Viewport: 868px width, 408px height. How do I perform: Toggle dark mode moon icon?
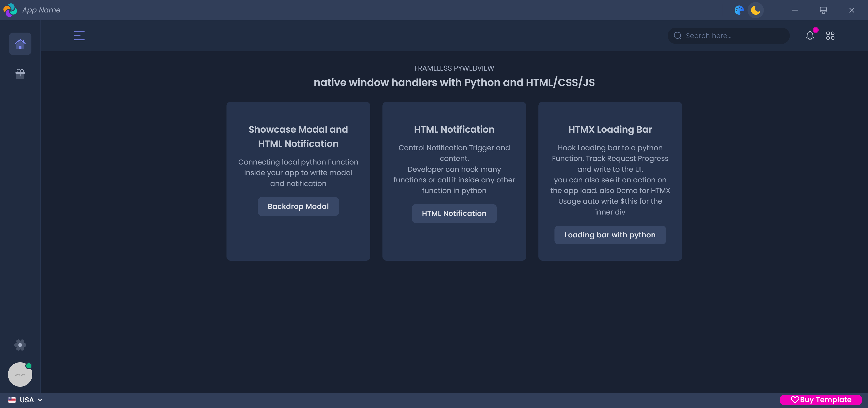click(755, 10)
